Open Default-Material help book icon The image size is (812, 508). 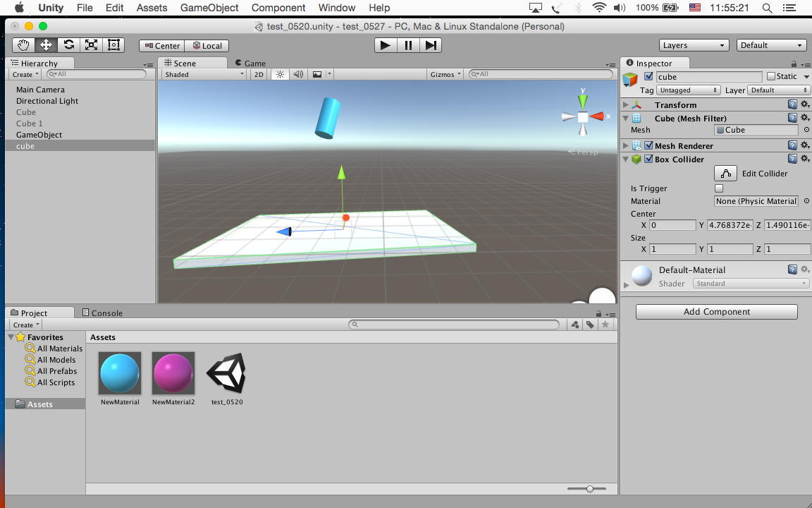792,269
